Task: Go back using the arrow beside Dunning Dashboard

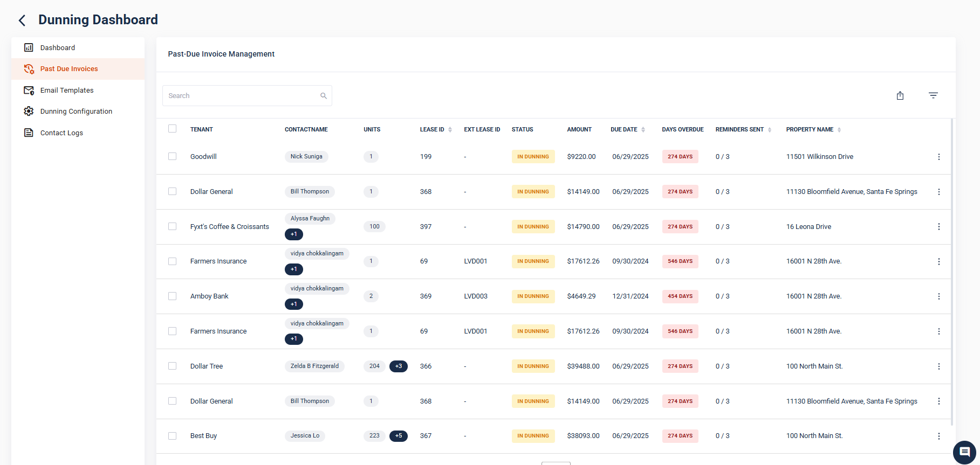Action: click(22, 20)
